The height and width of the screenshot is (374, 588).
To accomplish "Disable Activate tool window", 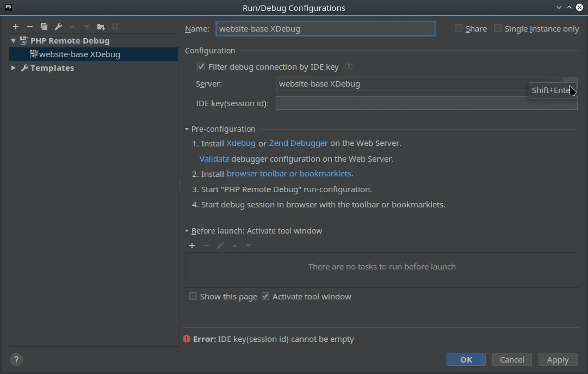I will point(265,296).
